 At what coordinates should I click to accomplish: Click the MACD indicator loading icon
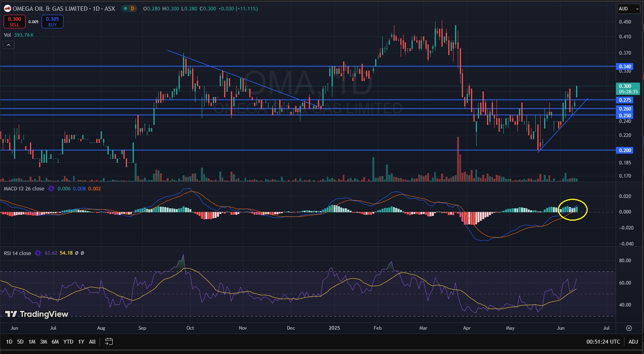(x=51, y=189)
